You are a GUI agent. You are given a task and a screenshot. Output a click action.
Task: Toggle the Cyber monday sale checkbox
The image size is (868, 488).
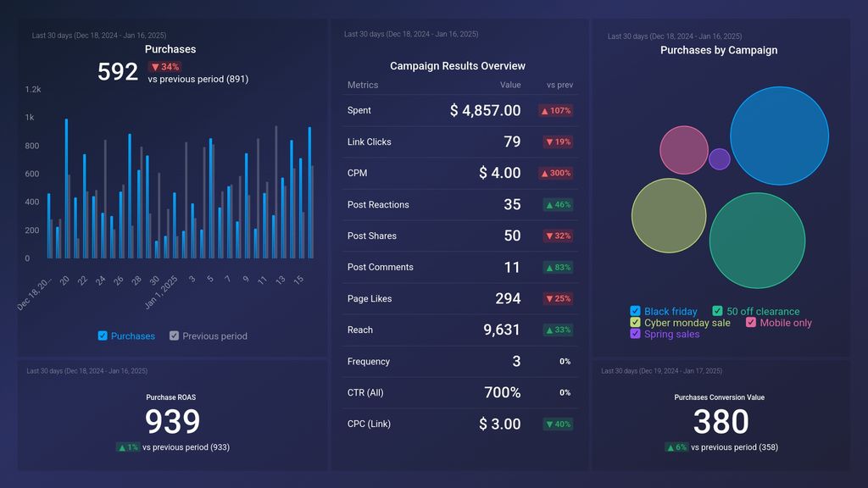tap(635, 323)
